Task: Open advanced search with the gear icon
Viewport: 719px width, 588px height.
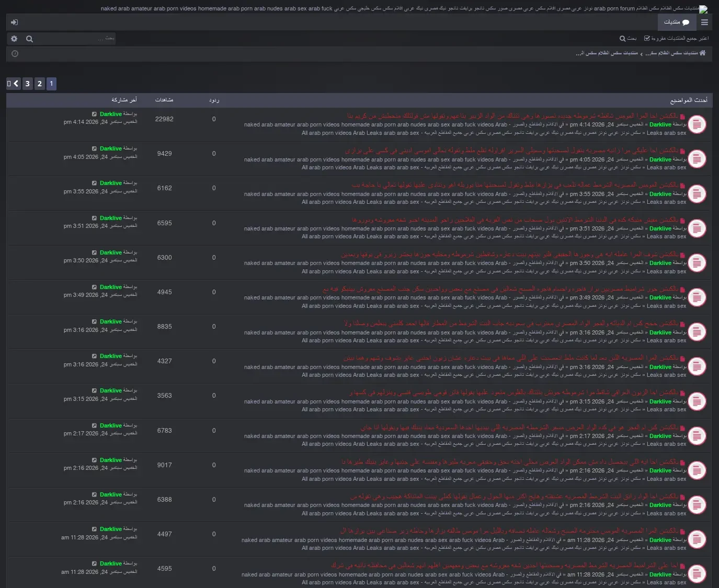Action: click(x=14, y=39)
